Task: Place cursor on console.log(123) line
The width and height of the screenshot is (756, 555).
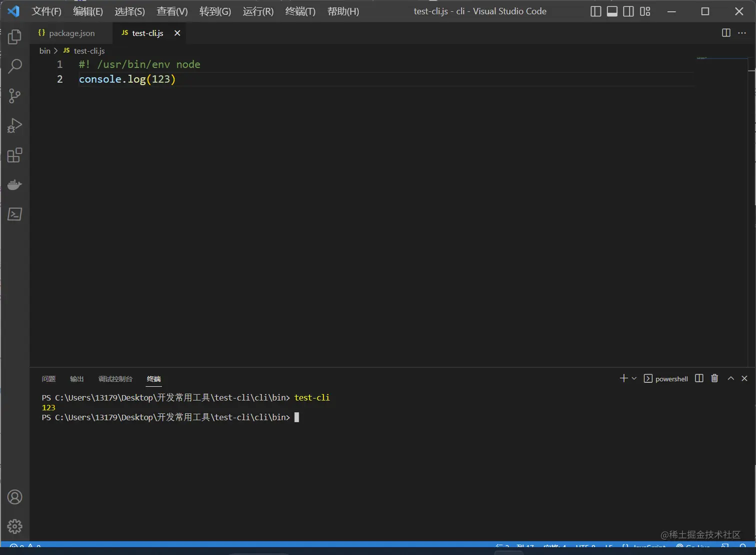Action: click(127, 79)
